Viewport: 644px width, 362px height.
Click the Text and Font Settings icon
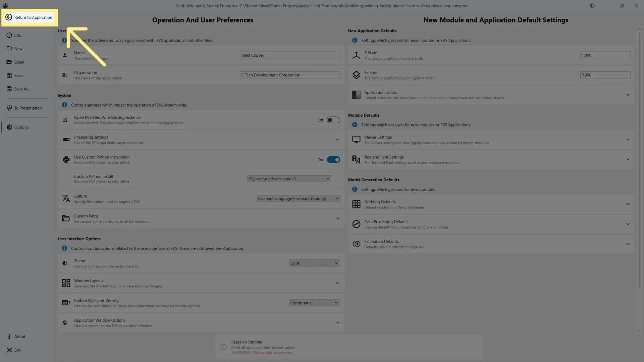(356, 160)
